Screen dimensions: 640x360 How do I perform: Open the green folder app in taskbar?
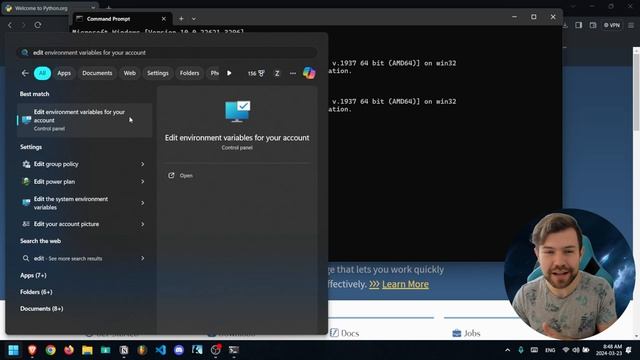click(x=105, y=350)
